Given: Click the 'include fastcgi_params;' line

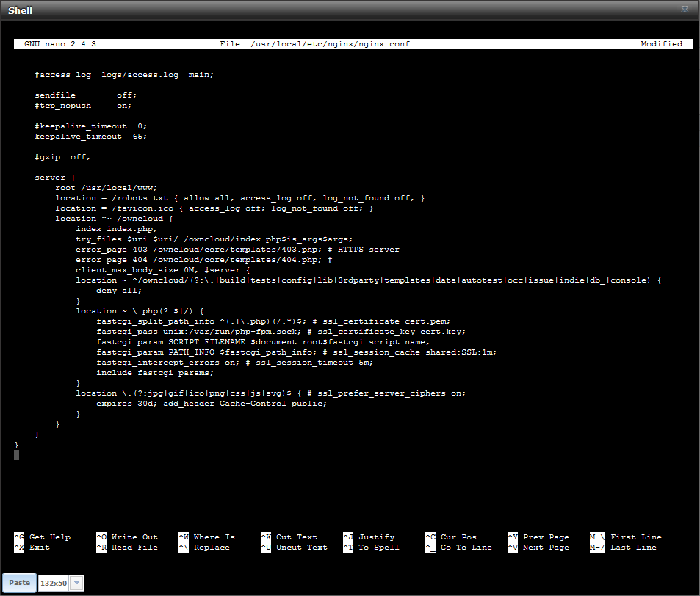Looking at the screenshot, I should click(155, 373).
